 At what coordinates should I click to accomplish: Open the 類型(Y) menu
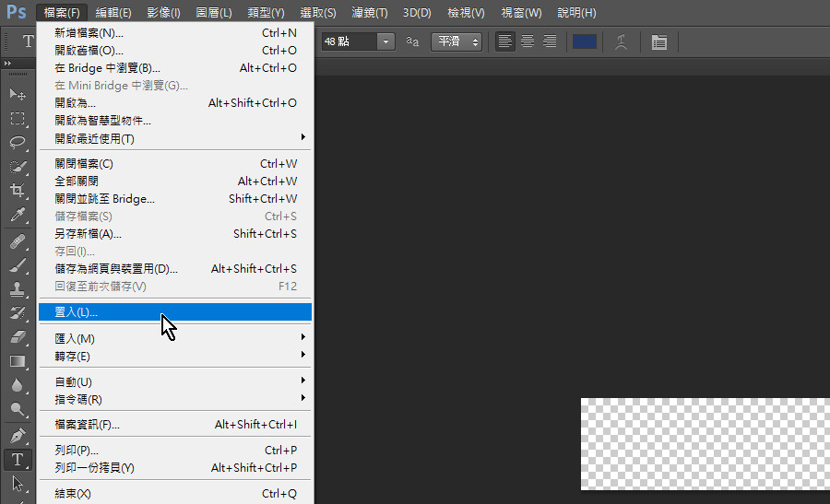[266, 12]
